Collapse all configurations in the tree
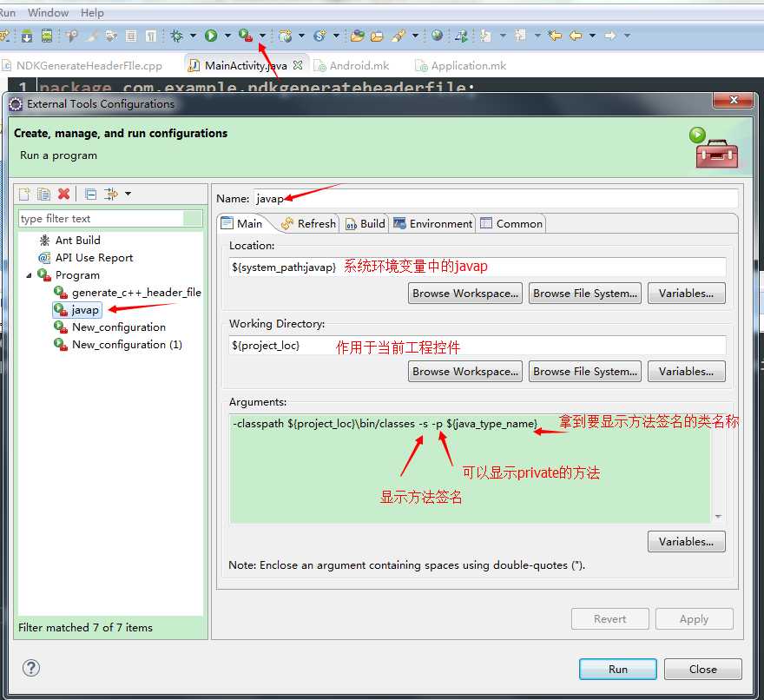This screenshot has width=764, height=700. (90, 194)
